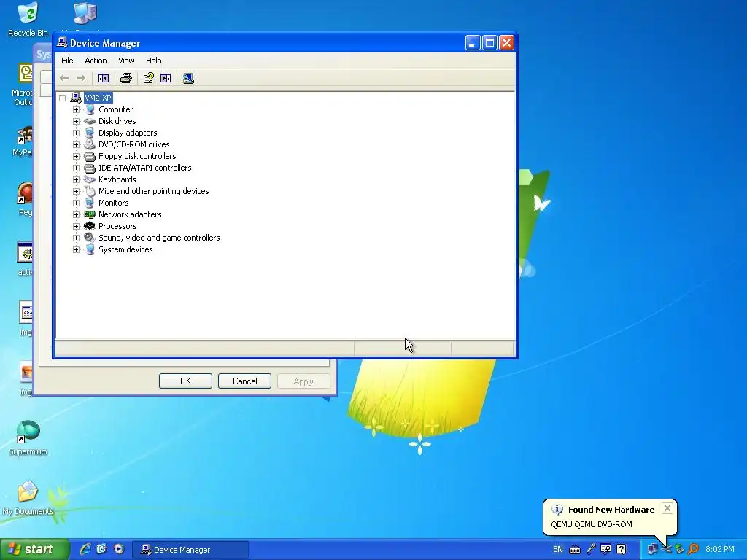747x560 pixels.
Task: Select the Keyboards label in tree
Action: point(117,179)
